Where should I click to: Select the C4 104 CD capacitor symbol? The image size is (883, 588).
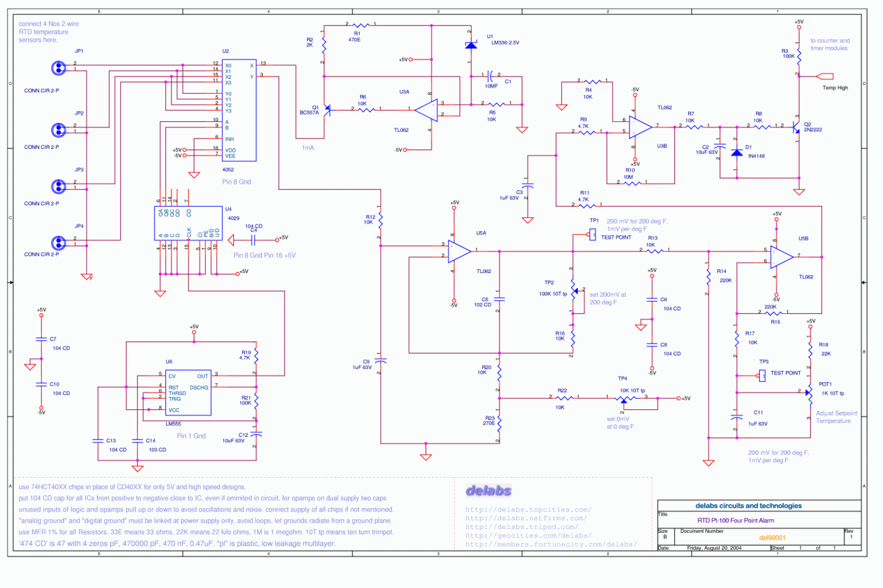tap(252, 239)
